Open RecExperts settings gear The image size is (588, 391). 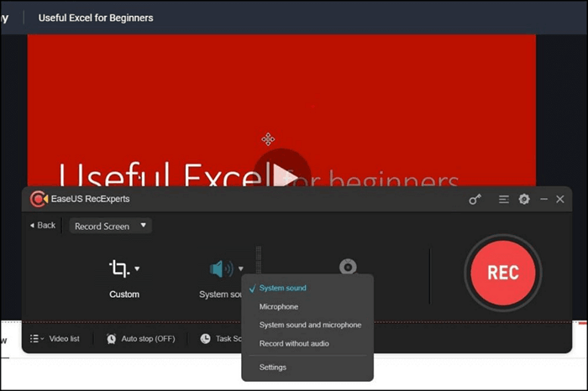[524, 199]
